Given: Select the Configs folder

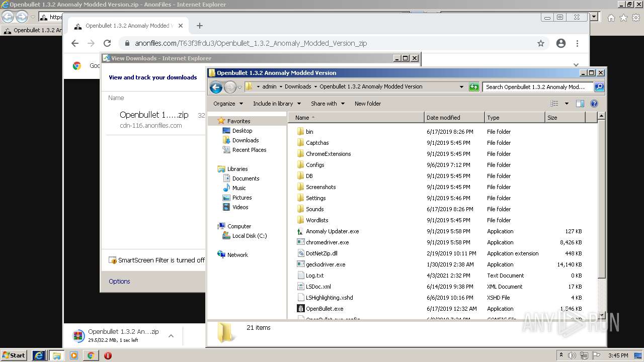Looking at the screenshot, I should pyautogui.click(x=315, y=165).
